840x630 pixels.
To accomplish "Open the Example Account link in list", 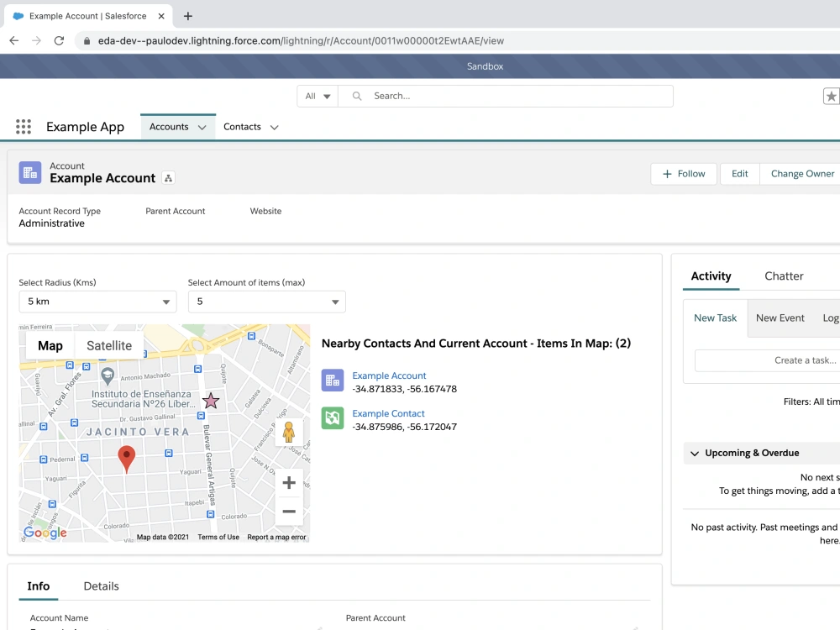I will tap(389, 375).
